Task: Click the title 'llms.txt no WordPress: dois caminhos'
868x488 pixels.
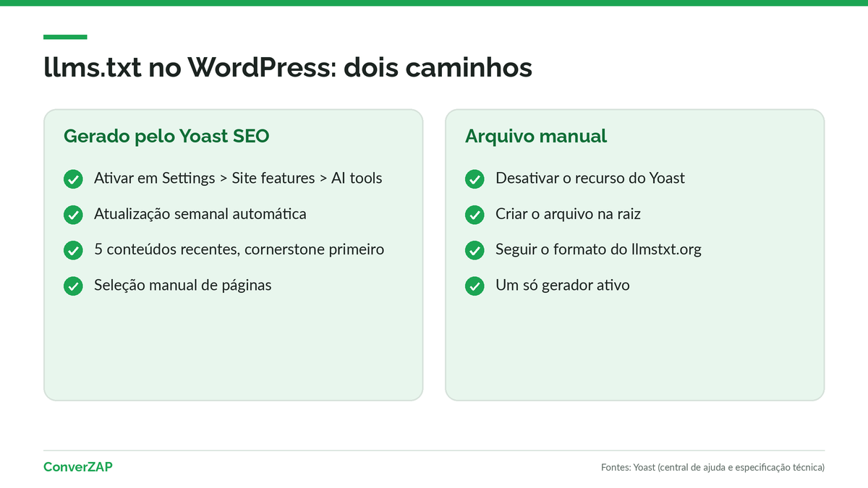Action: pos(288,67)
